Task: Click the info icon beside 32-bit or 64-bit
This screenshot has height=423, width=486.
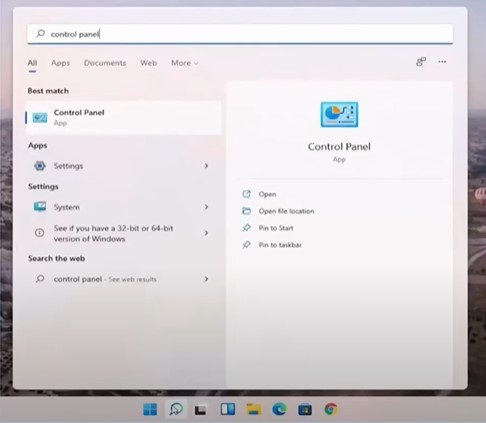Action: pos(40,233)
